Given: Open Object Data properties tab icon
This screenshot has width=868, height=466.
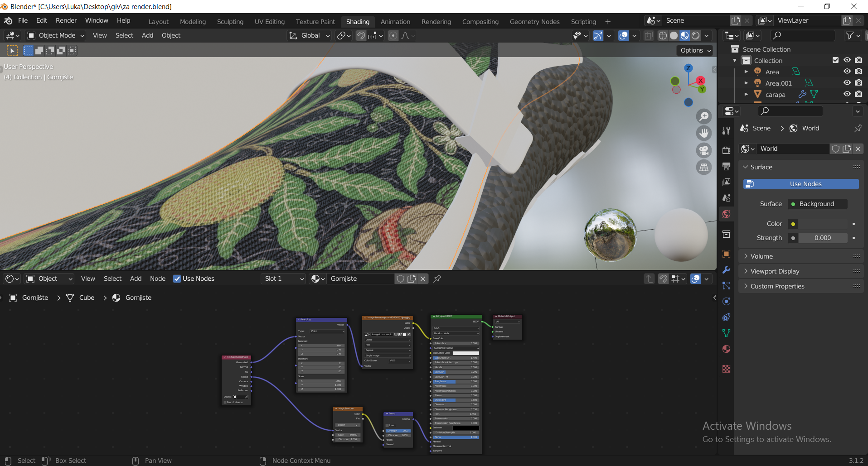Looking at the screenshot, I should point(726,333).
